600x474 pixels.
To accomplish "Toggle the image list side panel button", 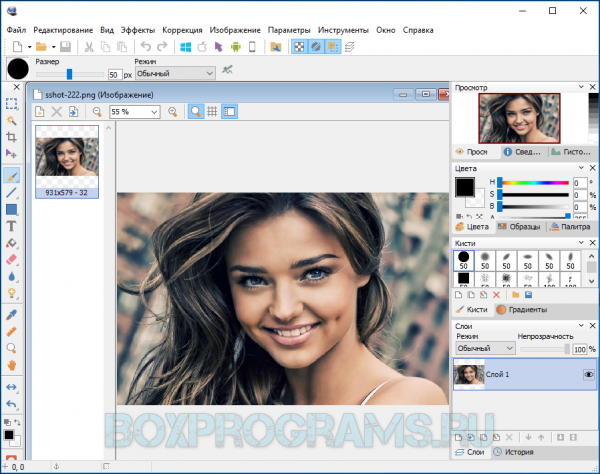I will click(x=229, y=112).
